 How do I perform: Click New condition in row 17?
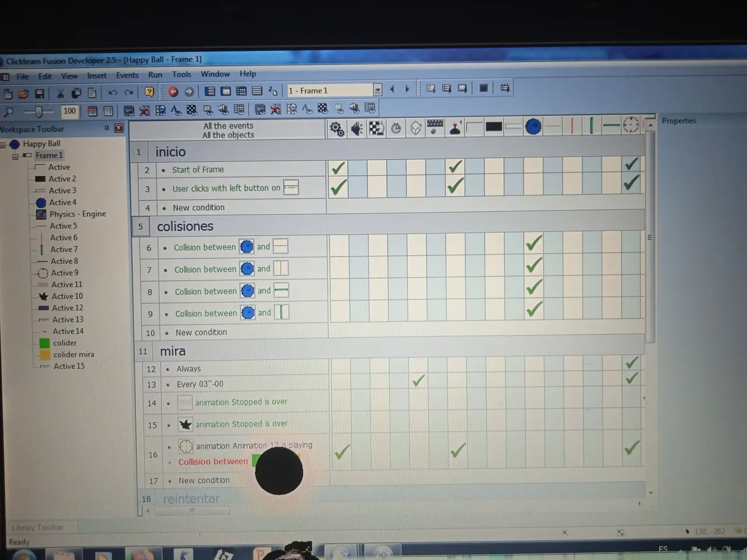(x=204, y=481)
